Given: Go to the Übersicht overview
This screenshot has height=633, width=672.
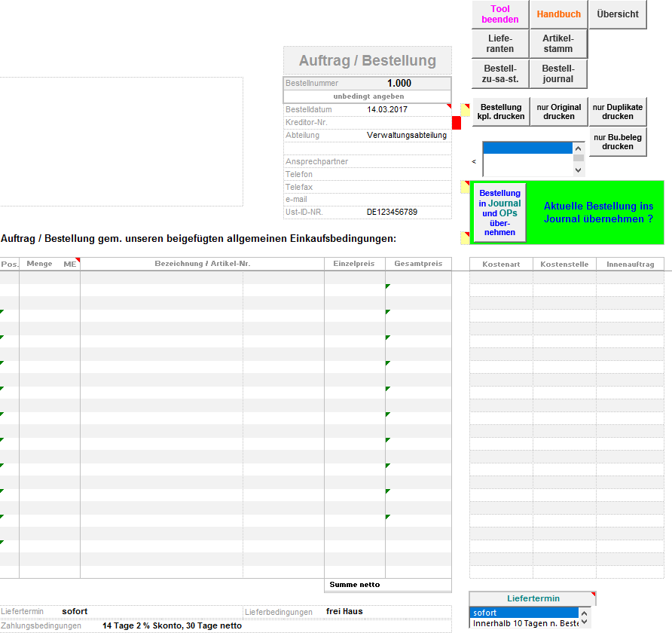Looking at the screenshot, I should [x=617, y=14].
